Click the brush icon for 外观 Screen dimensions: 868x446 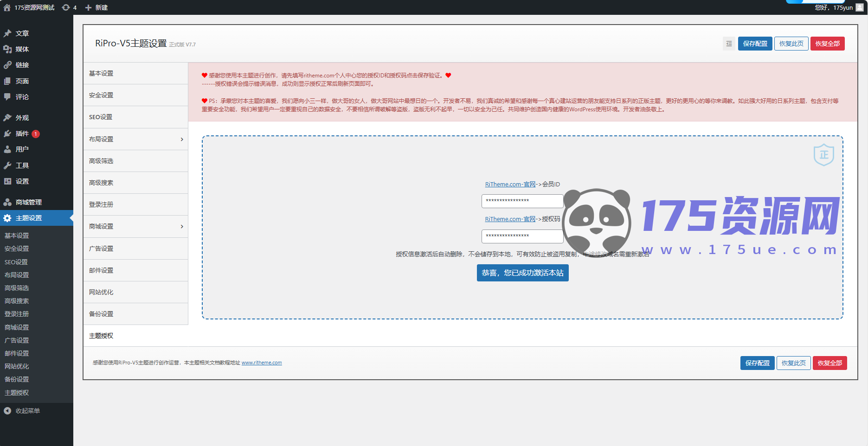(x=7, y=118)
